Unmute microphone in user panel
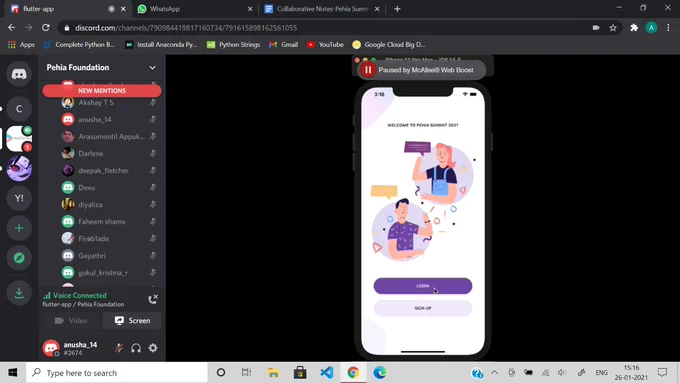The image size is (680, 383). tap(119, 348)
